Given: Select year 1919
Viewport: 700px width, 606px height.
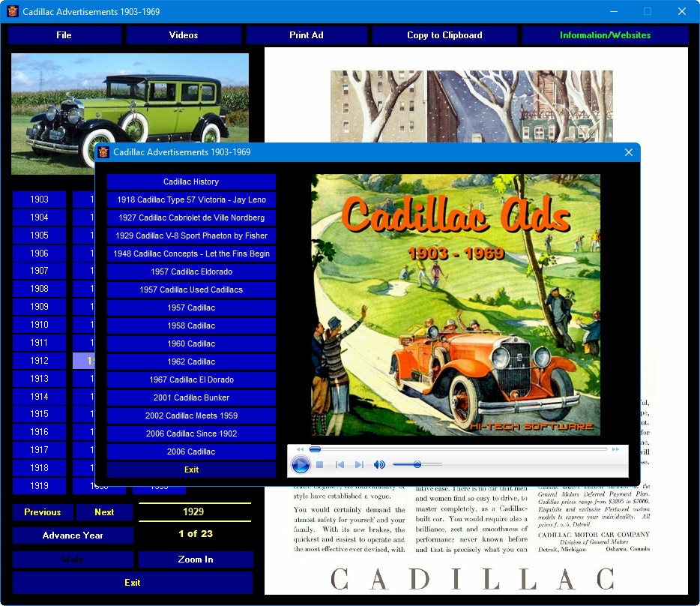Looking at the screenshot, I should pyautogui.click(x=39, y=486).
